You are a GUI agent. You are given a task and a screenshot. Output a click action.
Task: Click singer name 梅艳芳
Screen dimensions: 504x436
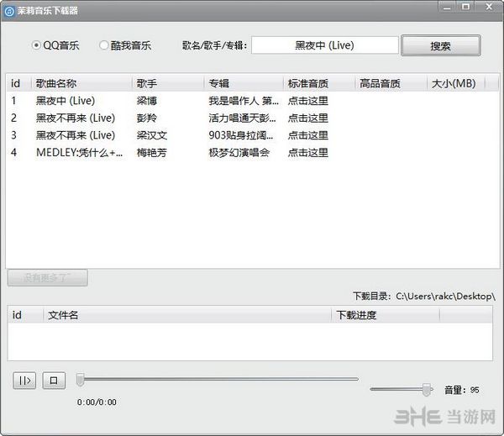click(152, 152)
